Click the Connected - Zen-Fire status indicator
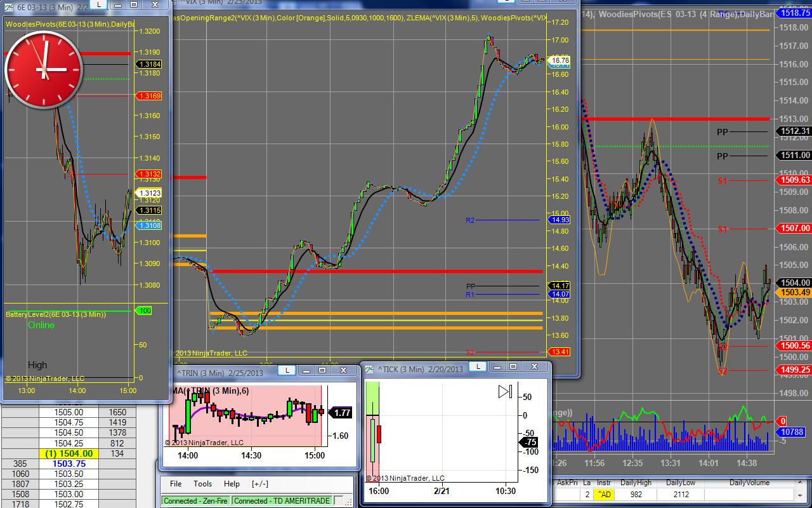 195,500
